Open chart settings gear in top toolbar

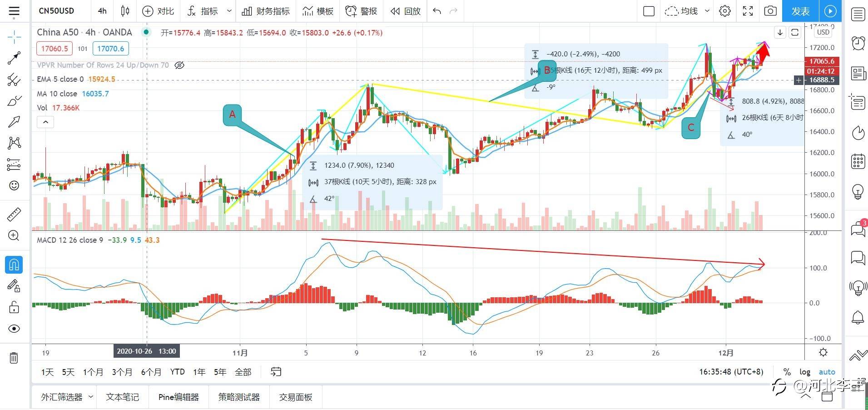[x=725, y=11]
